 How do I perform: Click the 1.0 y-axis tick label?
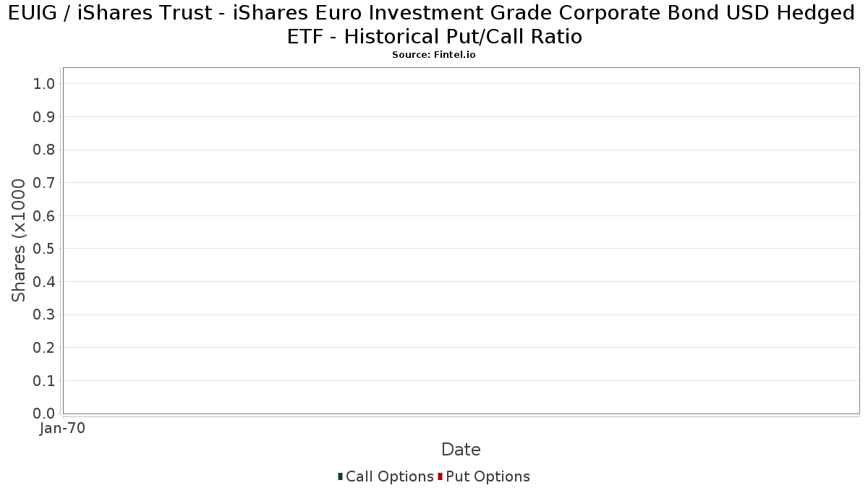point(44,84)
